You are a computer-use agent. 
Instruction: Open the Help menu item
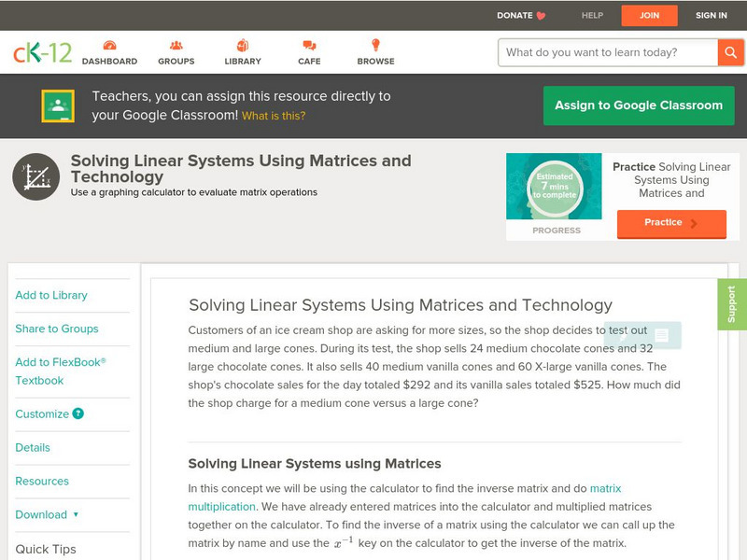tap(592, 15)
